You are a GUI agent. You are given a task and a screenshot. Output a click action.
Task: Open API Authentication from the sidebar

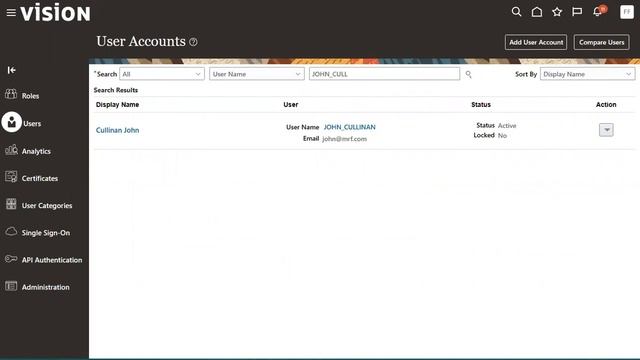[x=52, y=260]
